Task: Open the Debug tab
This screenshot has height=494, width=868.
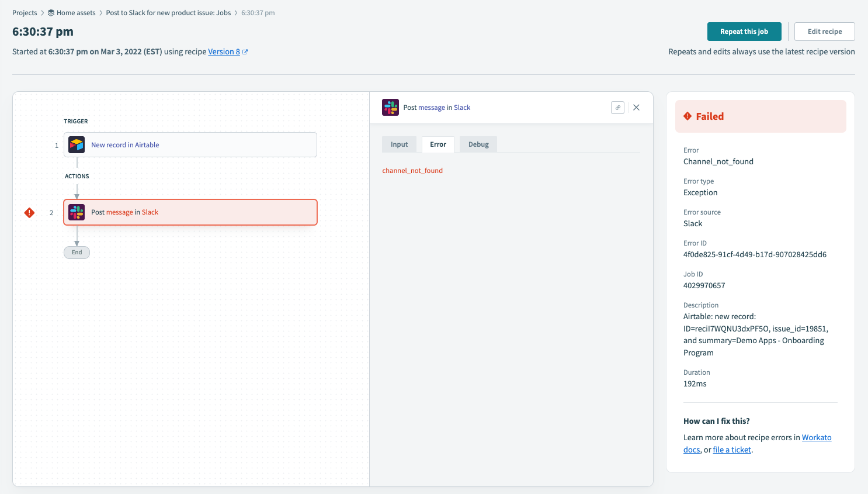Action: pos(478,144)
